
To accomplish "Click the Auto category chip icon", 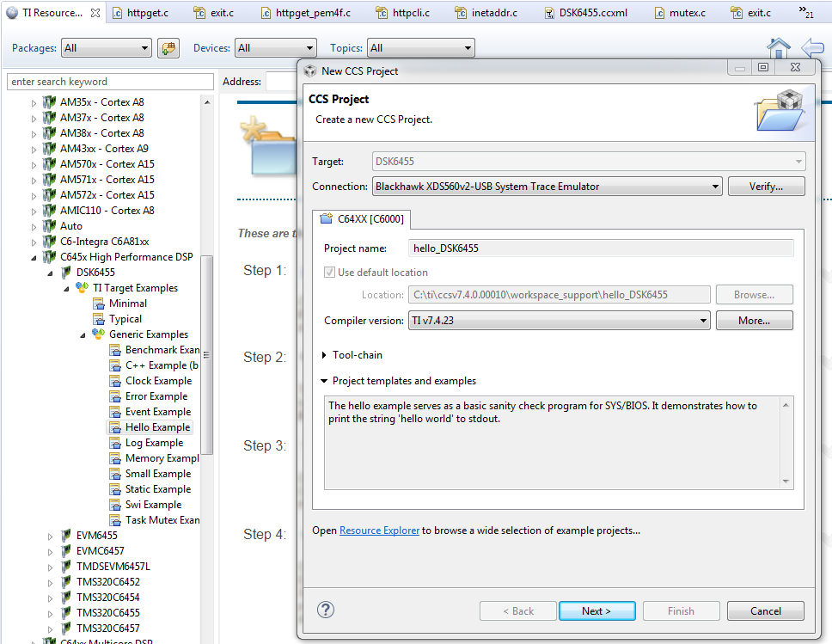I will point(49,226).
